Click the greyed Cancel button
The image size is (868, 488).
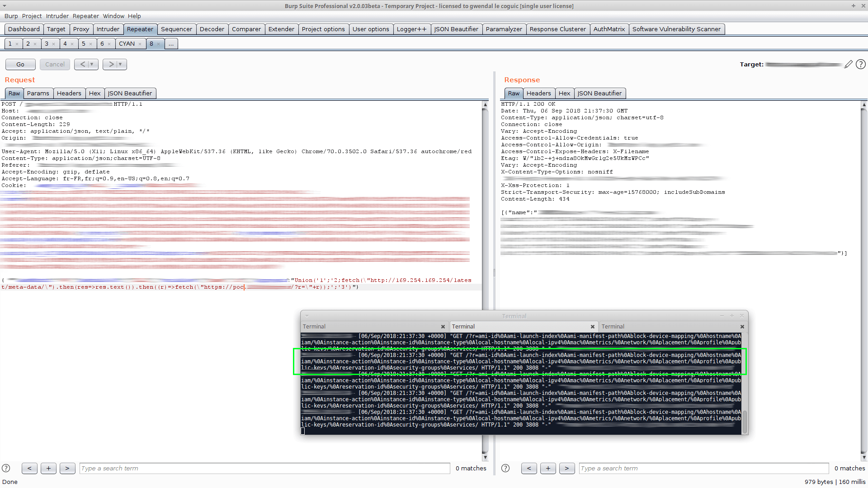(55, 64)
